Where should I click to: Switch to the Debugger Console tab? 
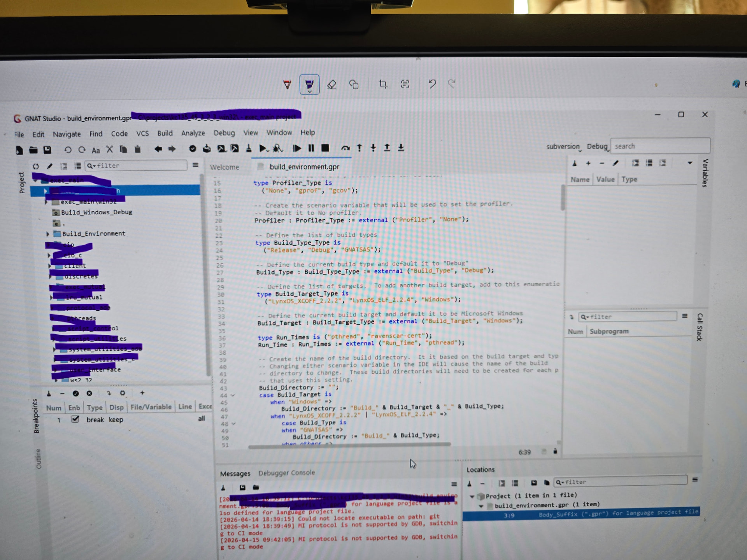tap(286, 473)
